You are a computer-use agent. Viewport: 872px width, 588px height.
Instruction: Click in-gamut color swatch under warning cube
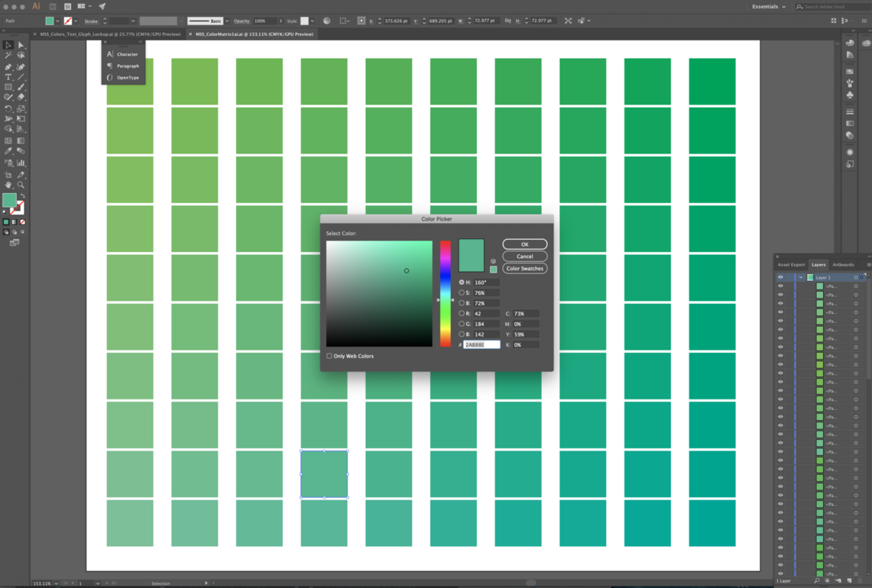tap(493, 270)
